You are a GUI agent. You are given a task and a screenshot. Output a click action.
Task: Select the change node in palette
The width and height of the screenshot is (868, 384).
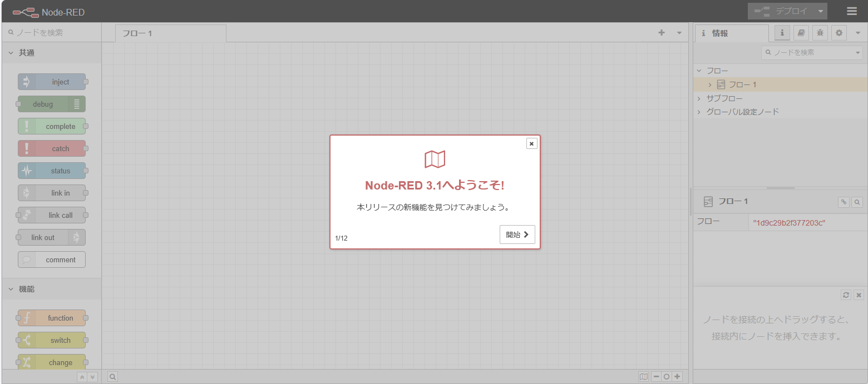52,362
